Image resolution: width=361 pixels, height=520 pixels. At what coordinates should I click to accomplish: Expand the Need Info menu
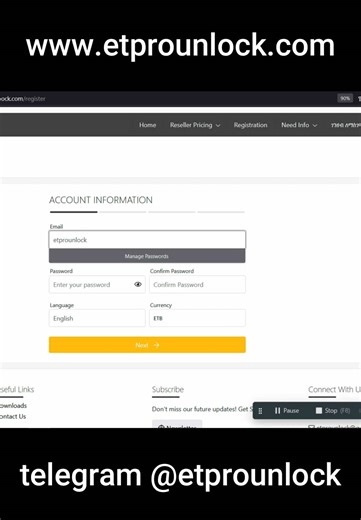pos(299,125)
